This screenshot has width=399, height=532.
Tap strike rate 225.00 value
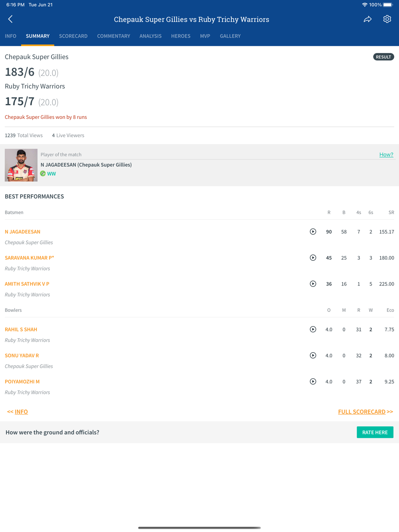click(x=387, y=284)
